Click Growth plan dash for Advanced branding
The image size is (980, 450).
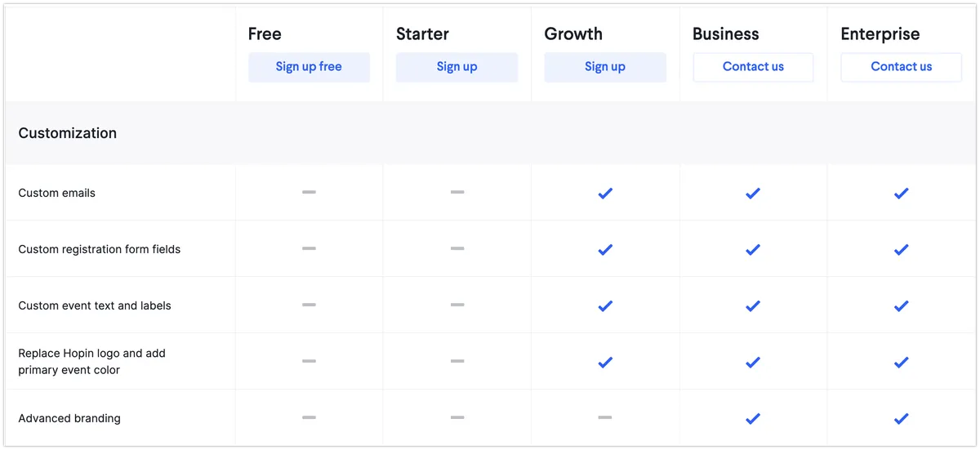(604, 417)
